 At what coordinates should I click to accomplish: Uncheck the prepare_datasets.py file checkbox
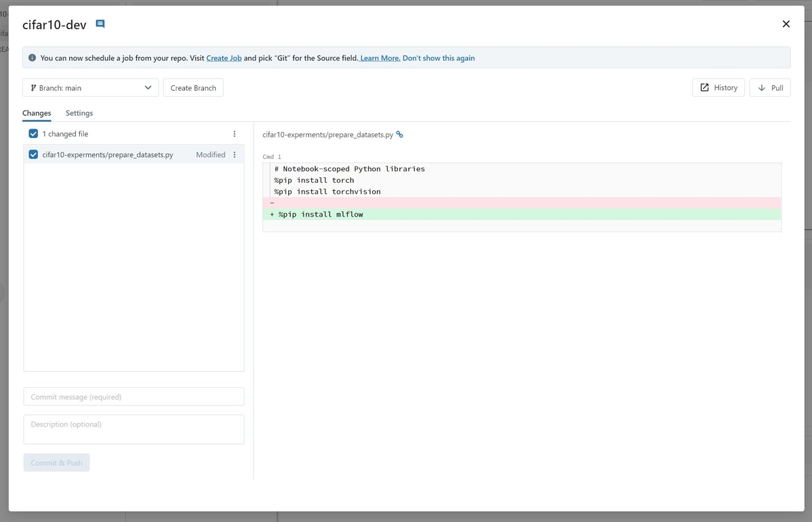[x=33, y=154]
